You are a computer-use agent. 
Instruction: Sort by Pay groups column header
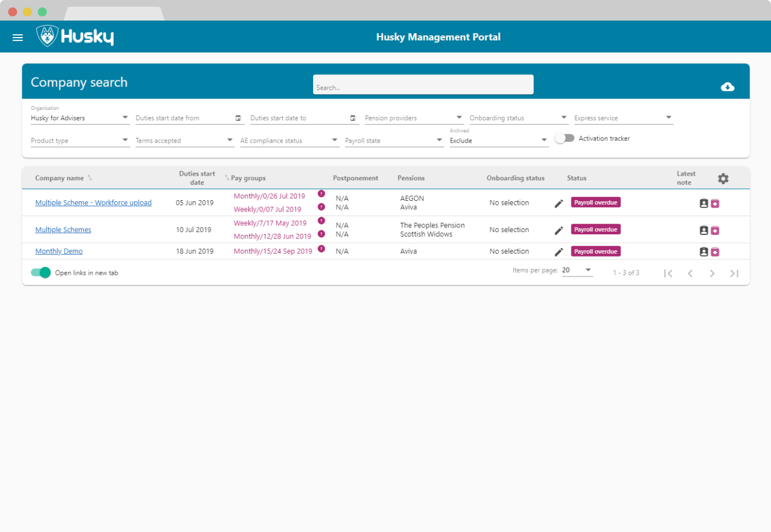tap(248, 178)
